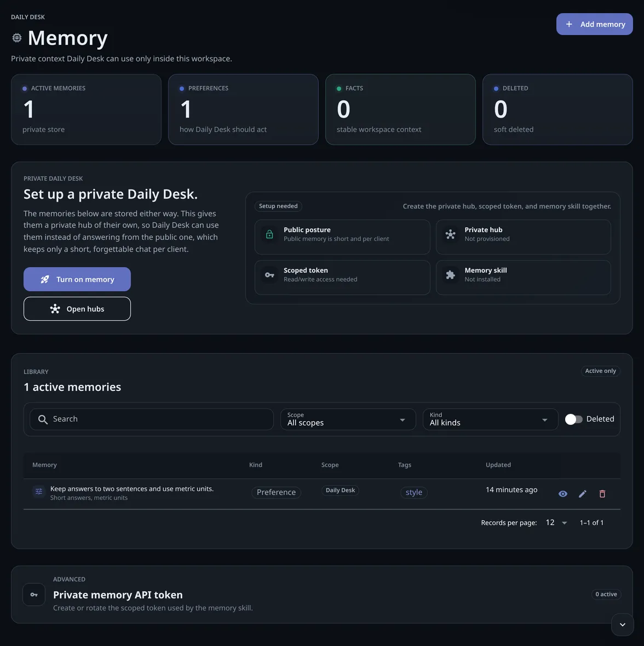Open the Records per page dropdown
Screen dimensions: 644x646
pos(556,522)
